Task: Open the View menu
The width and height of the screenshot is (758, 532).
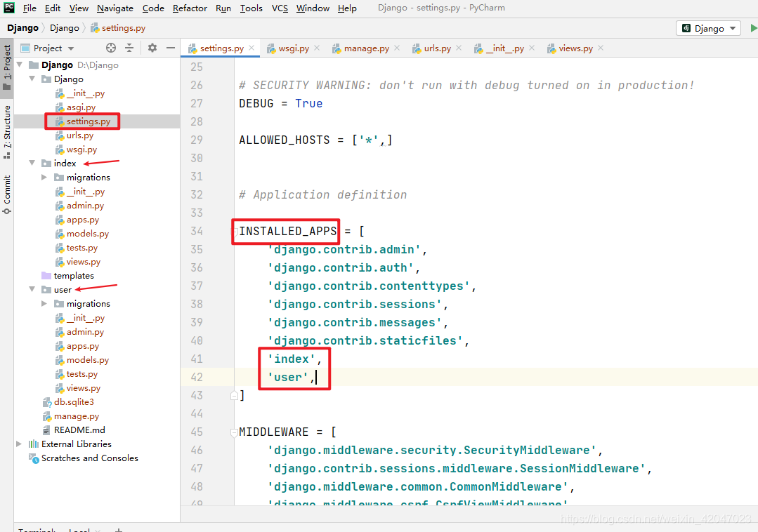Action: [79, 8]
